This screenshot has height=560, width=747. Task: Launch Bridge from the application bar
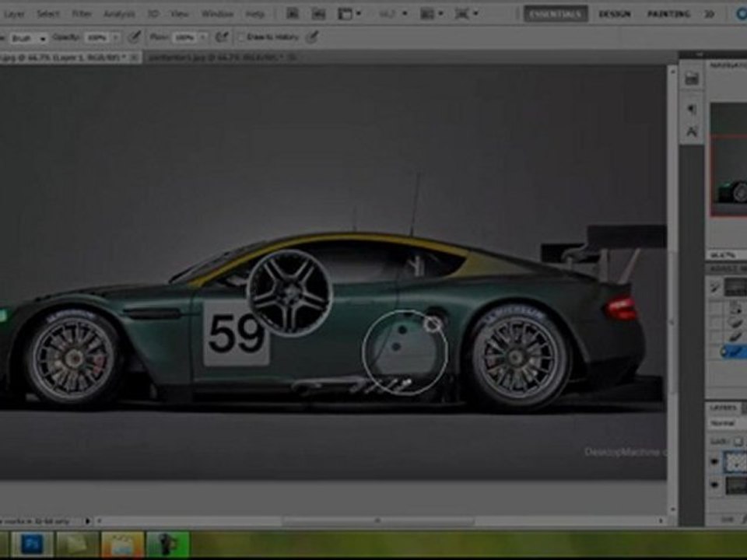coord(293,14)
